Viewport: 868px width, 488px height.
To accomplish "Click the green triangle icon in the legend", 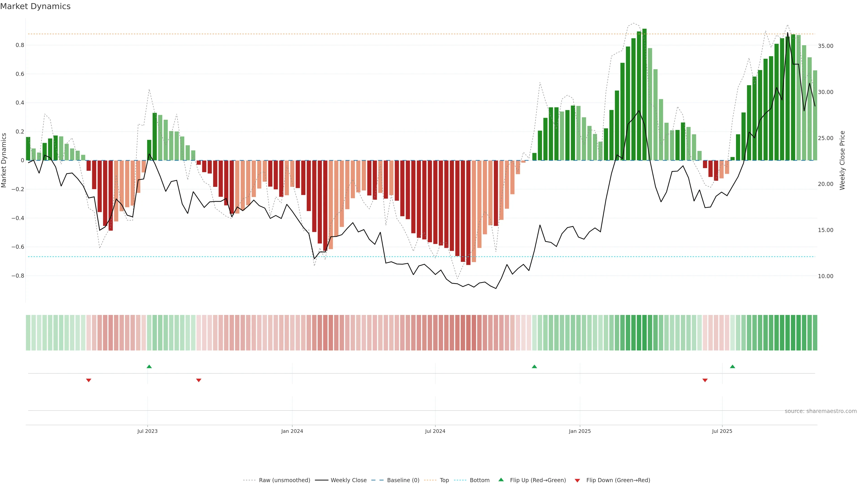I will (x=501, y=480).
